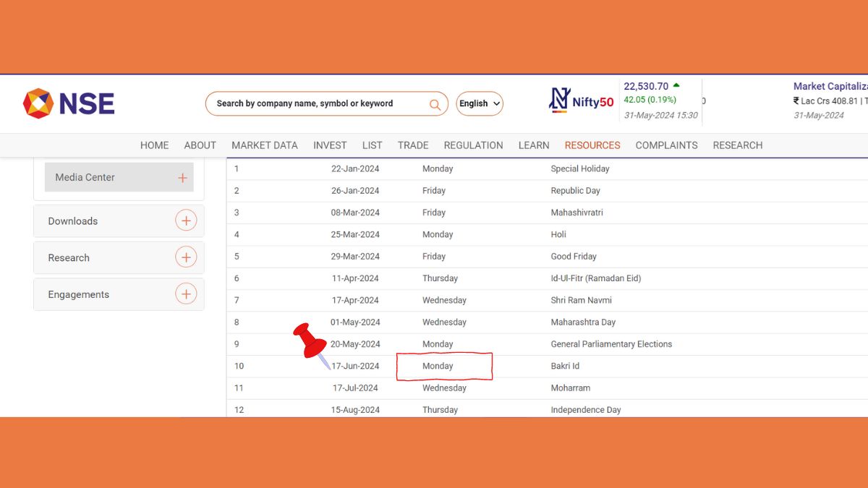Expand the Downloads section
The image size is (868, 488).
click(x=186, y=221)
